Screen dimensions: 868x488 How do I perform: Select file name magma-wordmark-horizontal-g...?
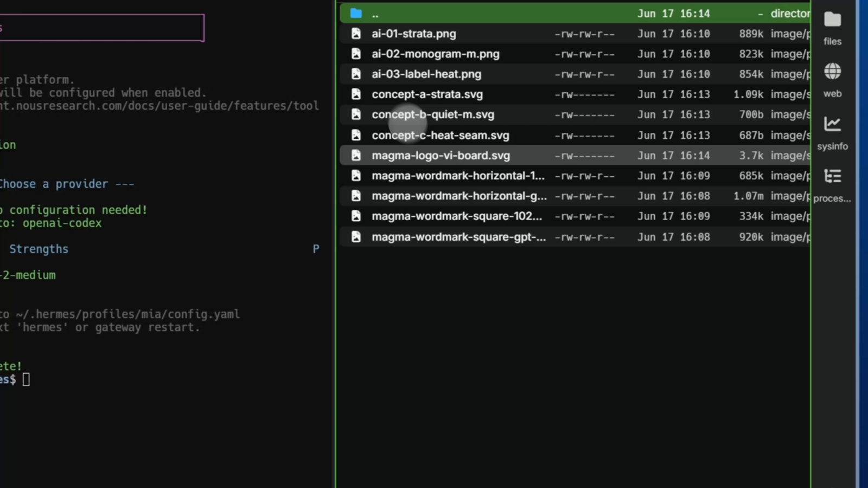459,196
